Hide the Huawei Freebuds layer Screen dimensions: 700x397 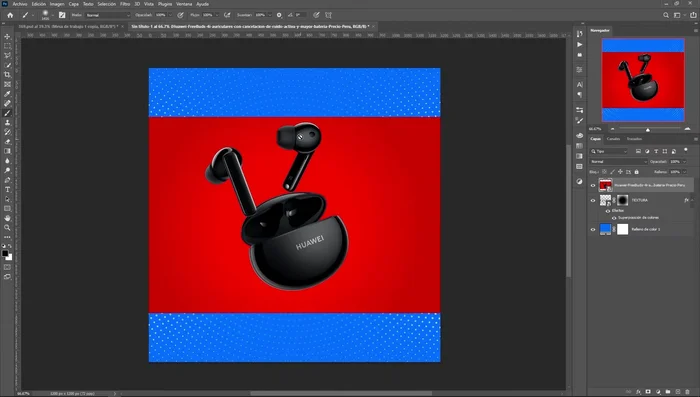coord(593,185)
